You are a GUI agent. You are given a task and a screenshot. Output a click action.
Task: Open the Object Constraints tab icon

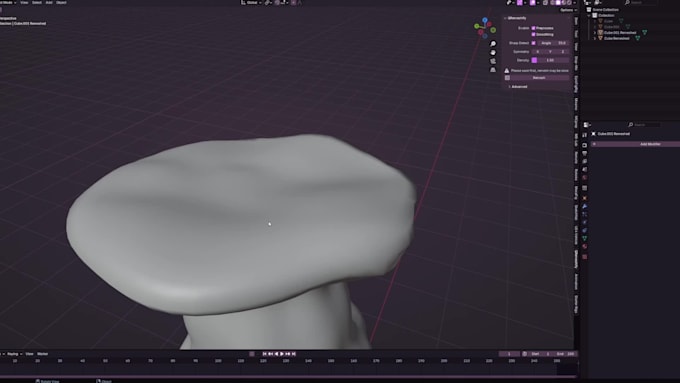(585, 230)
